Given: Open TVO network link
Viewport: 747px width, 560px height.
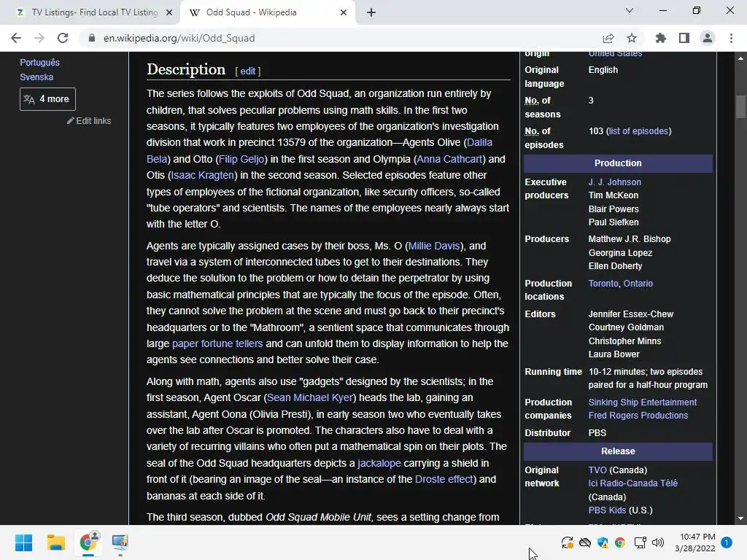Looking at the screenshot, I should click(x=597, y=470).
